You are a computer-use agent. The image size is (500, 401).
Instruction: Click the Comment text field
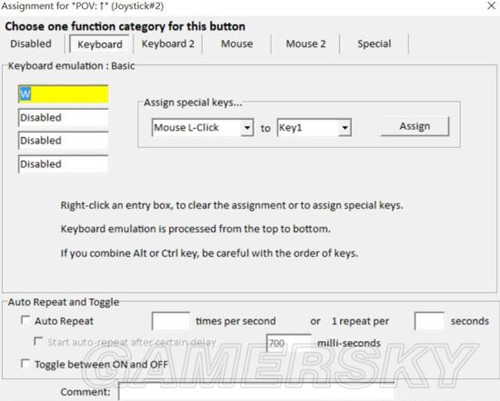257,392
